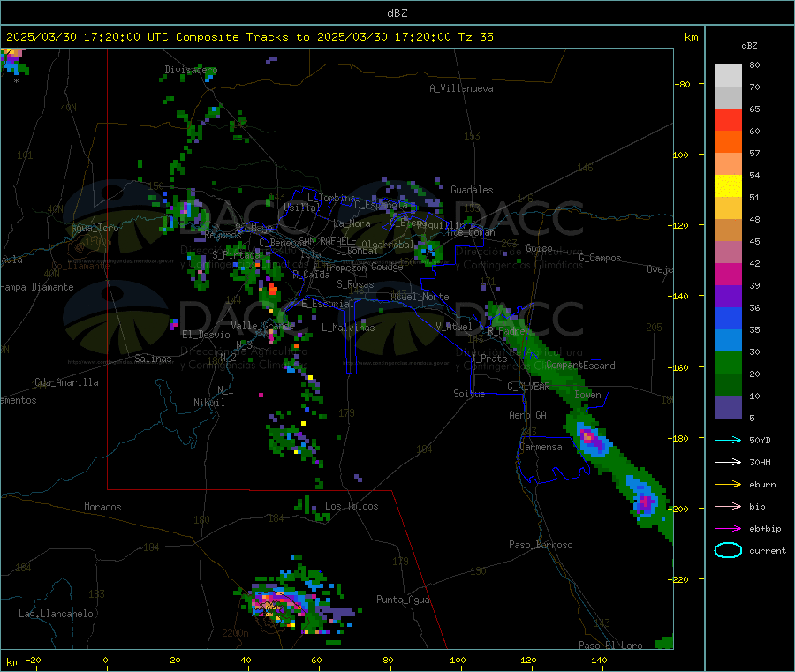Click the Bowen map label
795x672 pixels.
tap(587, 395)
